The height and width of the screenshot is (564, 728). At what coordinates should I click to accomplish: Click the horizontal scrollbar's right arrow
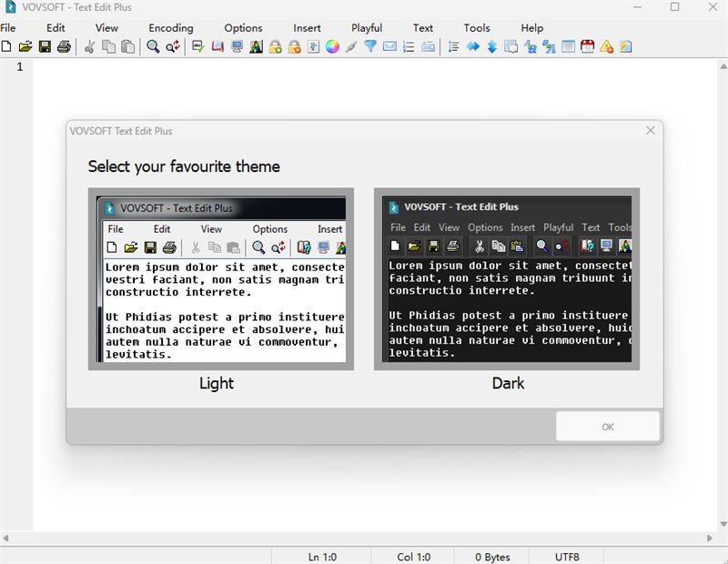point(710,539)
